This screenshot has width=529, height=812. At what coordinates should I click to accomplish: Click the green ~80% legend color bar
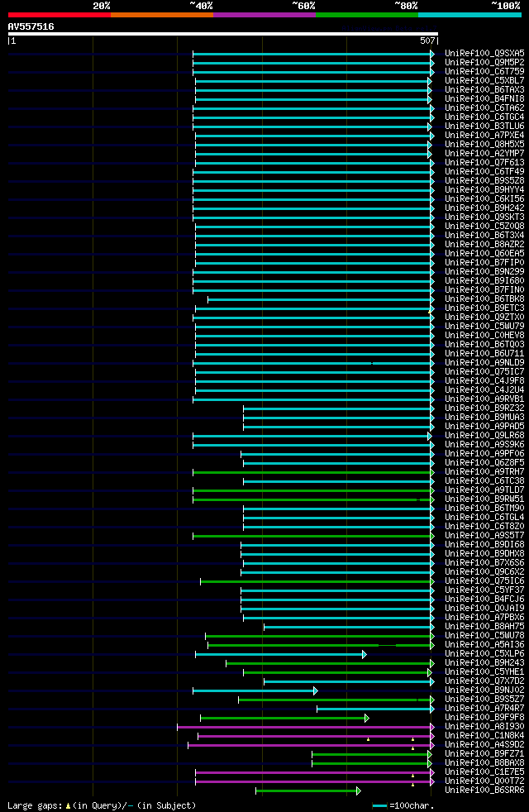coord(367,15)
